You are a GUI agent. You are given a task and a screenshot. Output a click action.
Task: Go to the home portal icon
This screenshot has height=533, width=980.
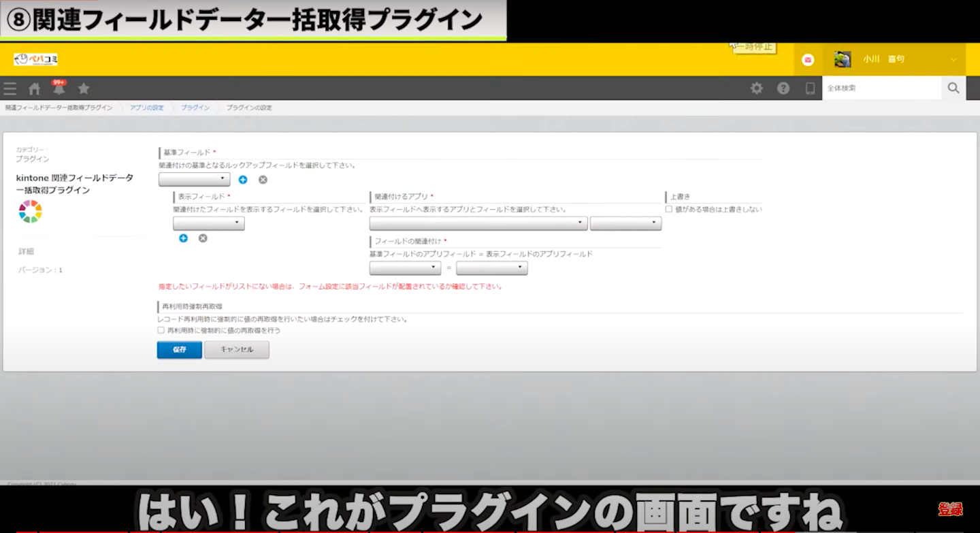[x=34, y=88]
